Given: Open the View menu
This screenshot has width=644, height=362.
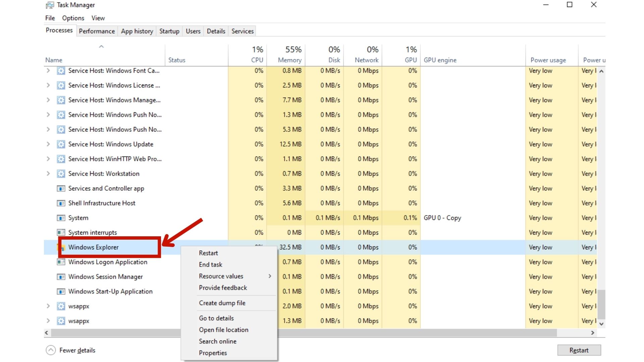Looking at the screenshot, I should tap(98, 18).
